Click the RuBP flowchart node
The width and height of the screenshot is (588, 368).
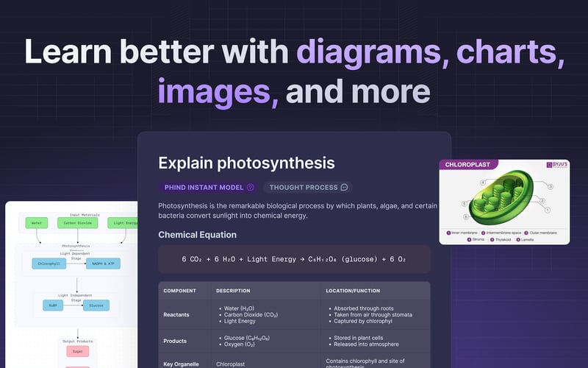tap(53, 305)
